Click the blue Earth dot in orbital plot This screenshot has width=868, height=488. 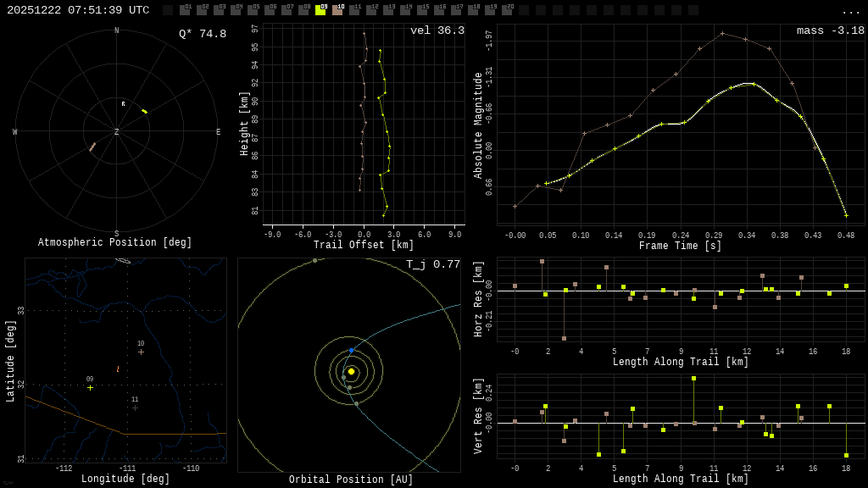352,350
